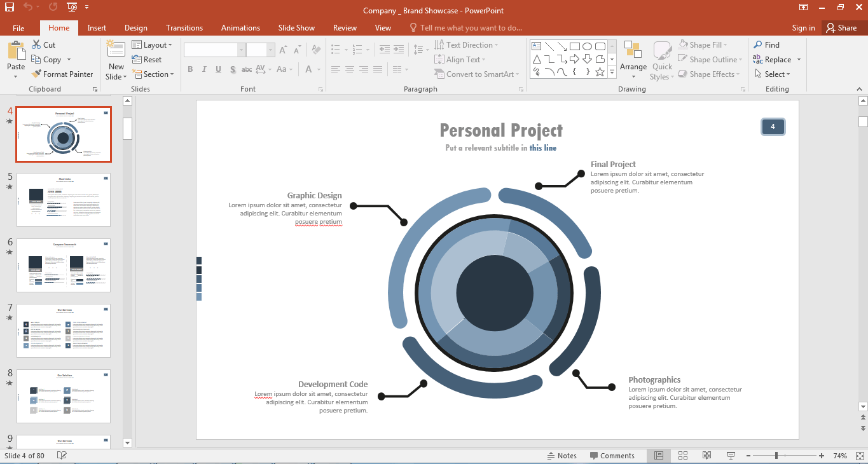Click the Sign in link
868x464 pixels.
pyautogui.click(x=803, y=28)
